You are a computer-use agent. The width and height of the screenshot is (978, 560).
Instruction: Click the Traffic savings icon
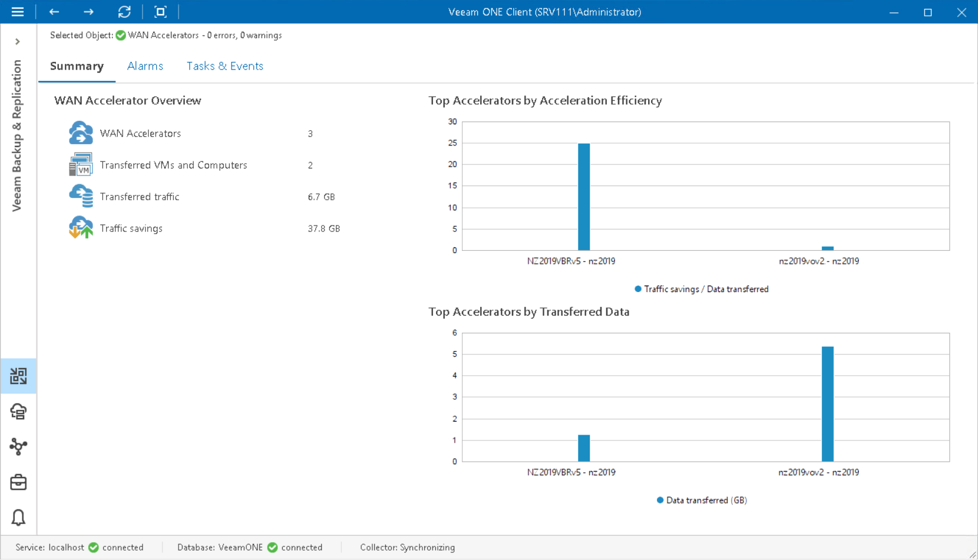point(81,228)
